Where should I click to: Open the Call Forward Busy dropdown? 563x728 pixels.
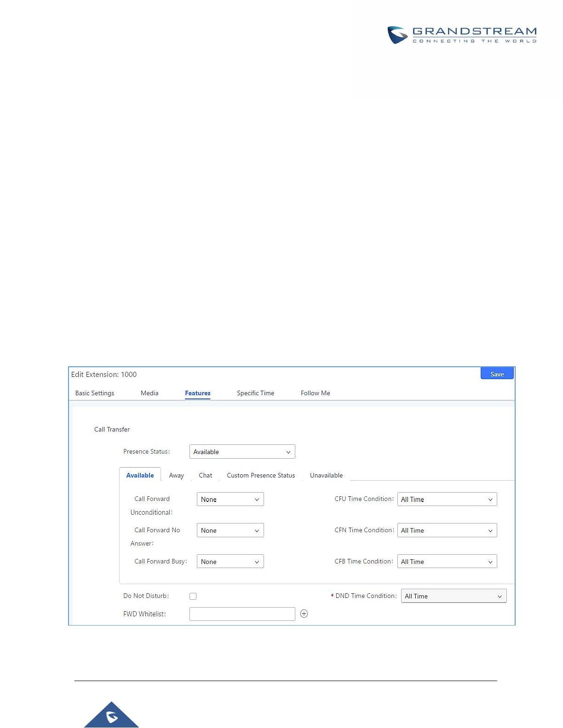(x=230, y=562)
